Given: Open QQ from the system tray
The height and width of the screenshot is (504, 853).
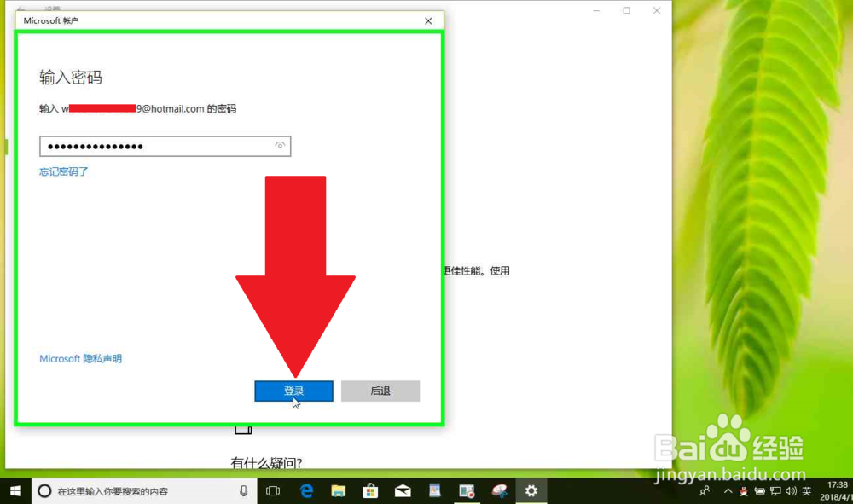Looking at the screenshot, I should tap(743, 491).
